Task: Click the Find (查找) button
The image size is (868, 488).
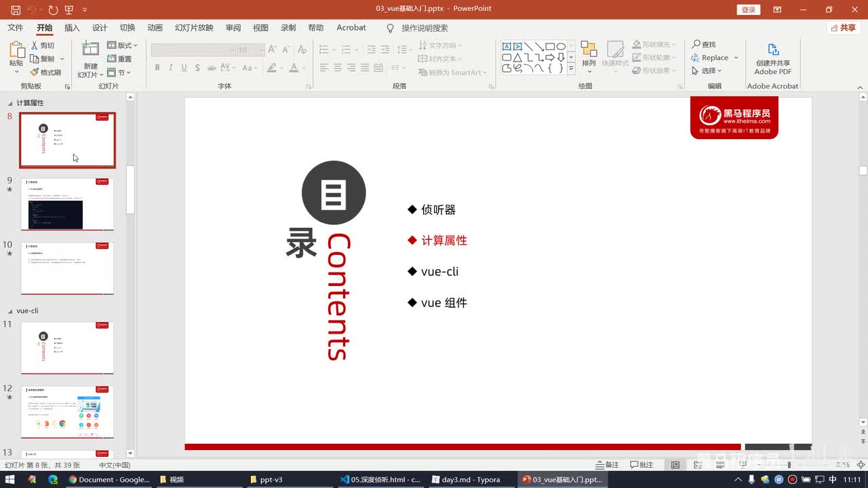Action: (704, 44)
